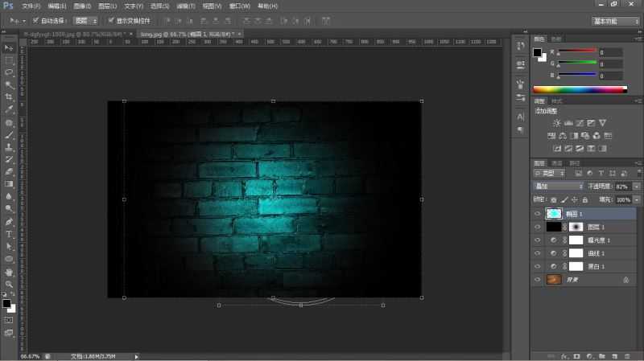Toggle the 自动选择 checkbox
Viewport: 644px width, 361px height.
coord(35,20)
